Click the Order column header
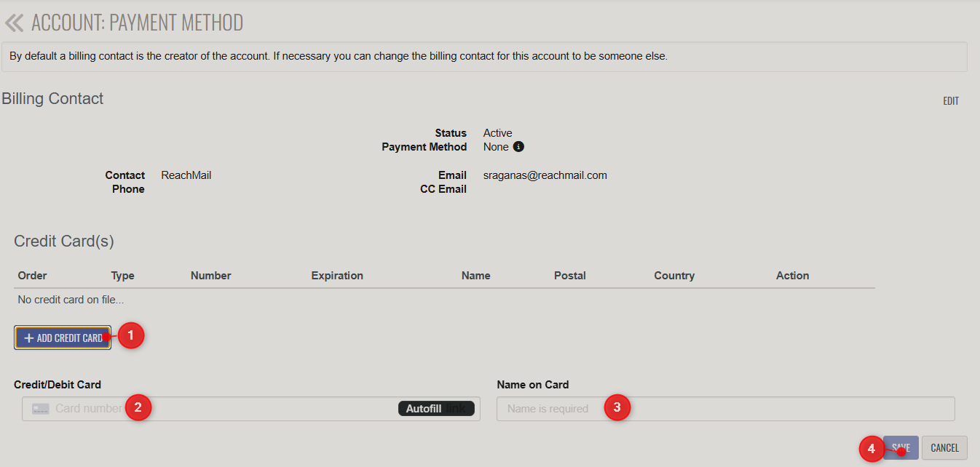 33,276
